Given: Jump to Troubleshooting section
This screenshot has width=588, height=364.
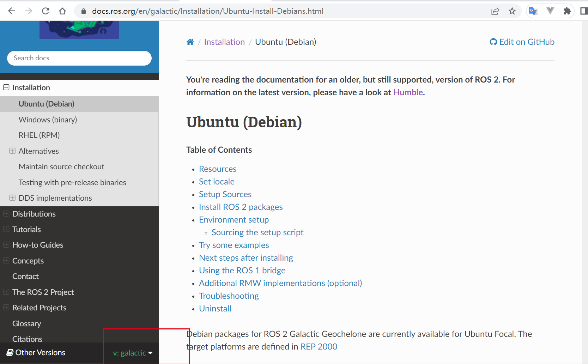Looking at the screenshot, I should tap(229, 296).
